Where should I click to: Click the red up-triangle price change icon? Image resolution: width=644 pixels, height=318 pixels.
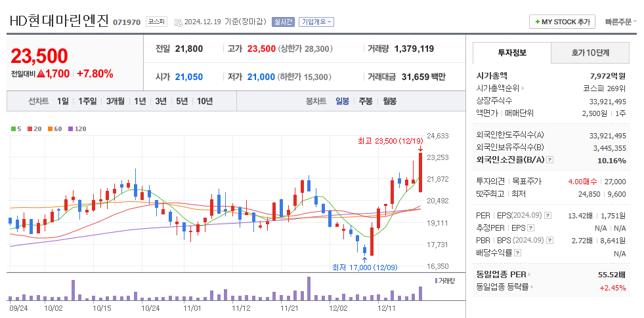click(41, 73)
